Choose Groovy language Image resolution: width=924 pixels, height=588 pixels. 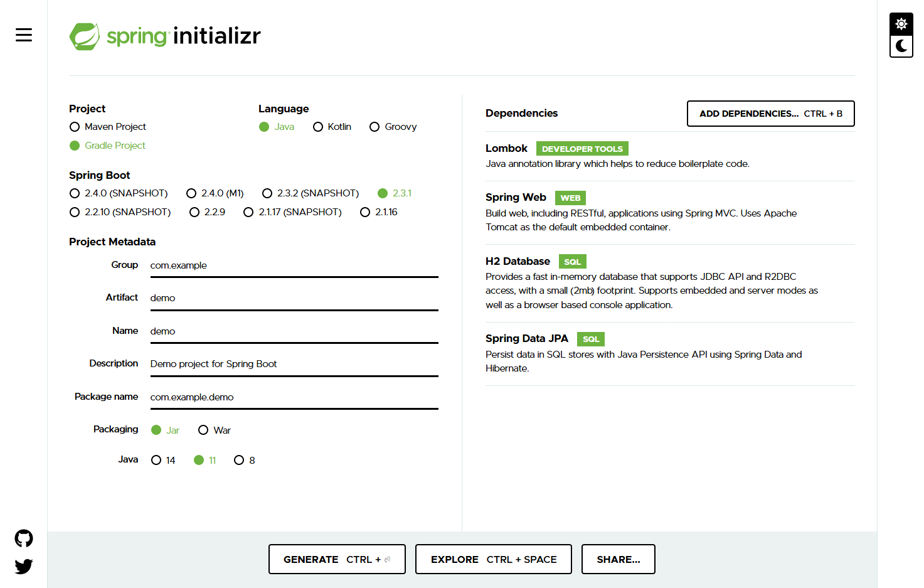click(x=393, y=127)
